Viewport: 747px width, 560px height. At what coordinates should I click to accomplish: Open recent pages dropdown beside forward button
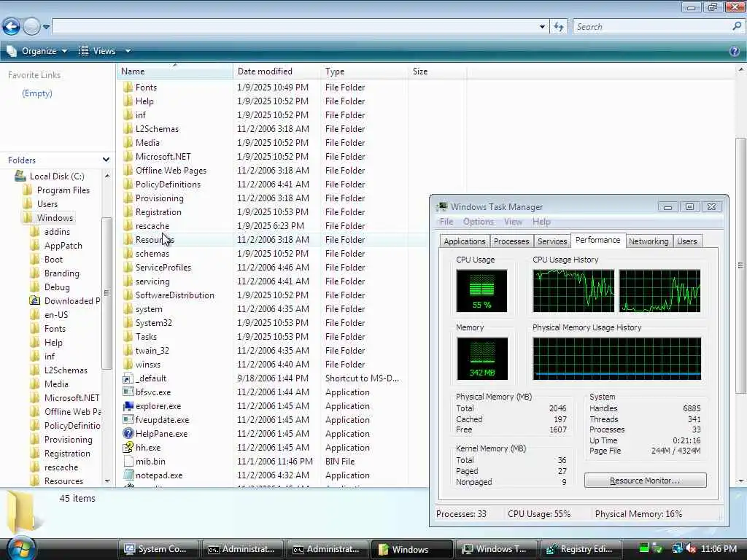coord(46,27)
